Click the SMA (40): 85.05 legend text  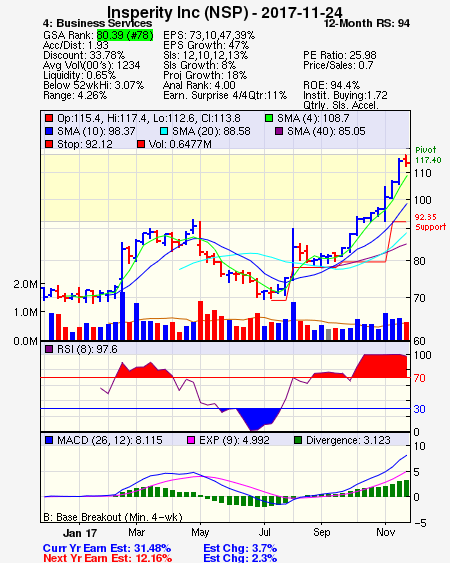coord(326,131)
